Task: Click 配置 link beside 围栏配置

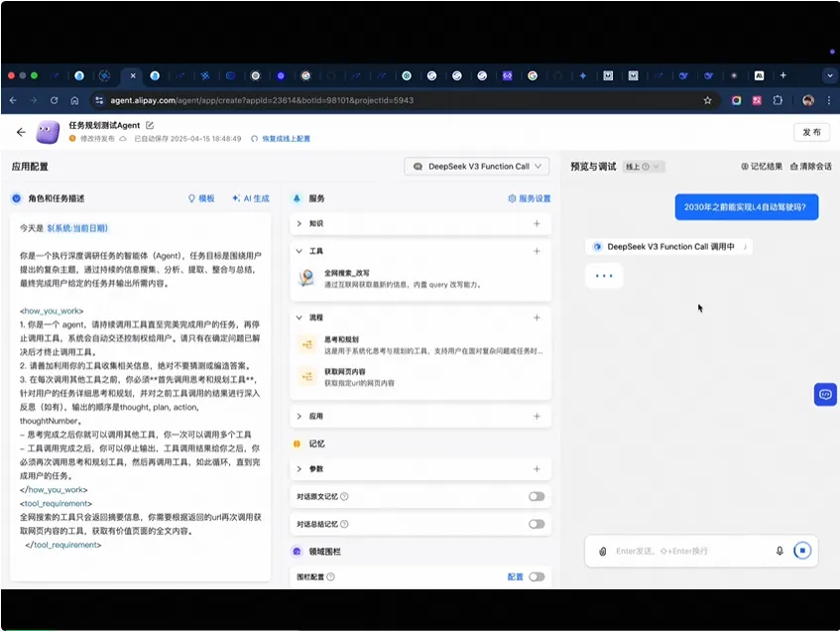Action: (x=515, y=576)
